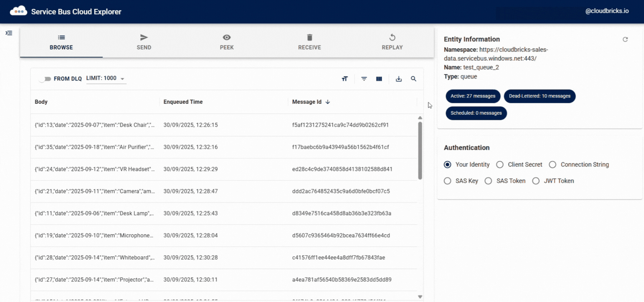
Task: Click the Service Bus Cloud Explorer title
Action: pos(76,12)
